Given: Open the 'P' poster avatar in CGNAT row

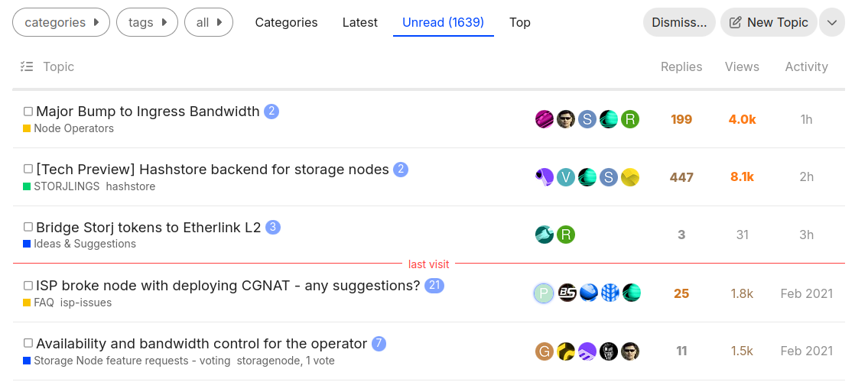Looking at the screenshot, I should pyautogui.click(x=544, y=293).
